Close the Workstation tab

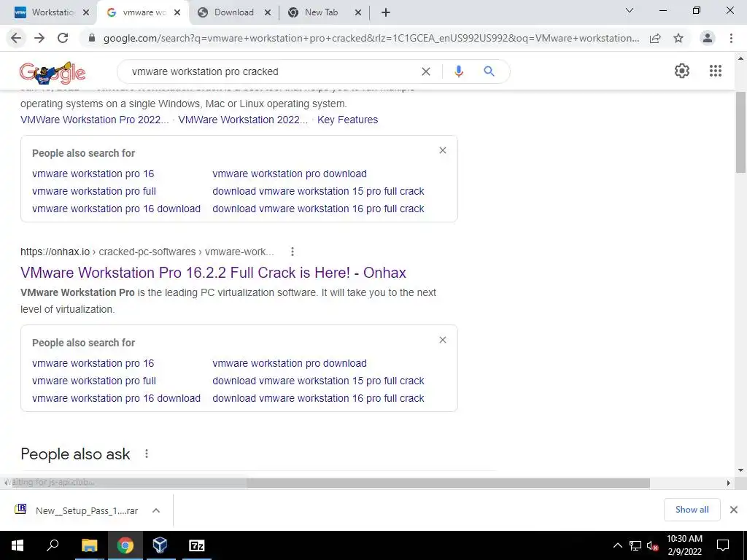coord(86,13)
